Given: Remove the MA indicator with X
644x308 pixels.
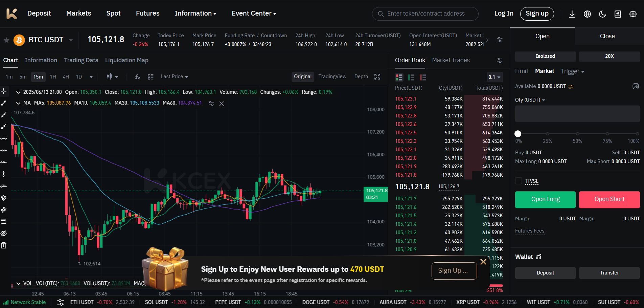Looking at the screenshot, I should point(222,104).
